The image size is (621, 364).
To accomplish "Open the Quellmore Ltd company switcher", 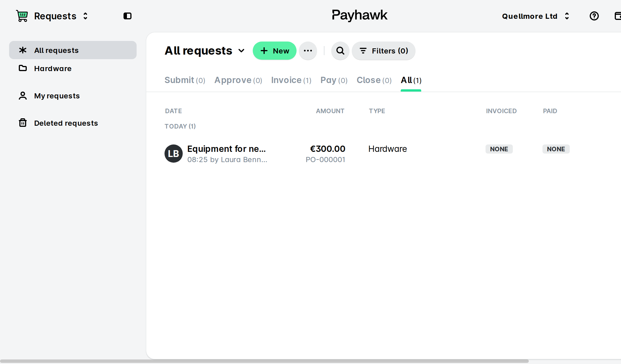I will pos(536,16).
